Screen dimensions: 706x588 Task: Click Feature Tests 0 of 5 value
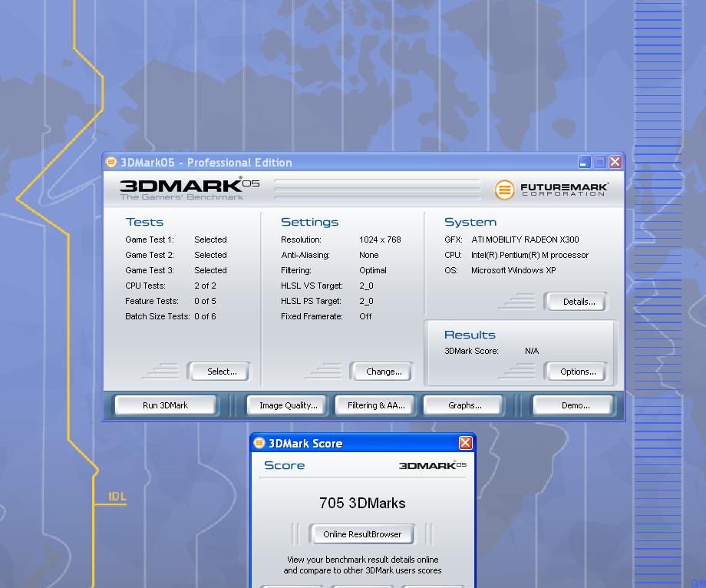[x=205, y=301]
